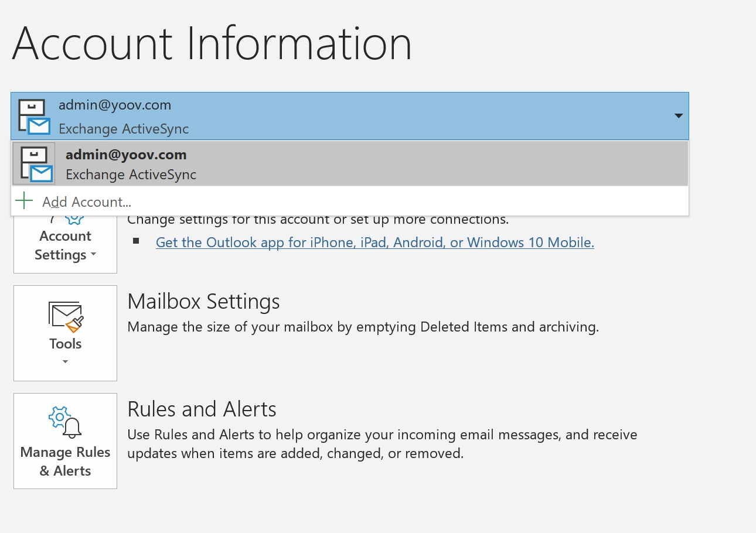Click the admin@yoov.com text in the blue header

[x=115, y=105]
